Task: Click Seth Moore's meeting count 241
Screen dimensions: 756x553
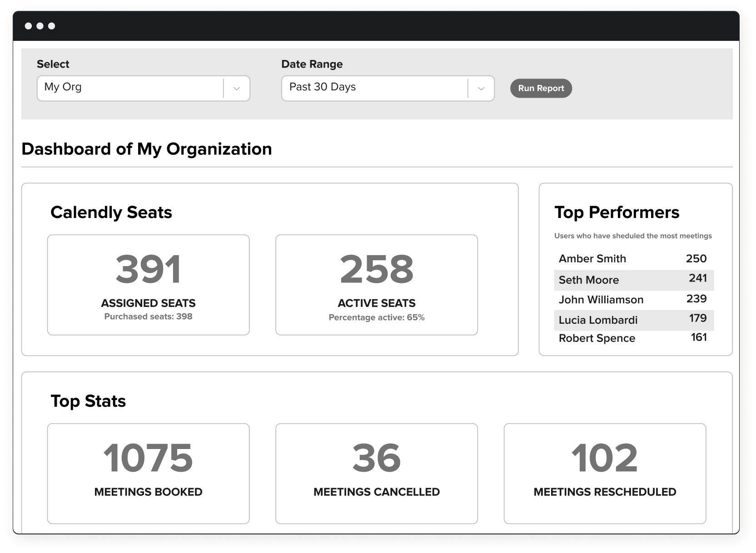Action: pos(697,278)
